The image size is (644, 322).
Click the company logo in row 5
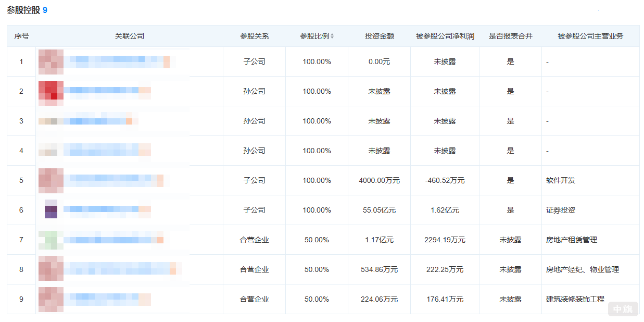pos(50,180)
